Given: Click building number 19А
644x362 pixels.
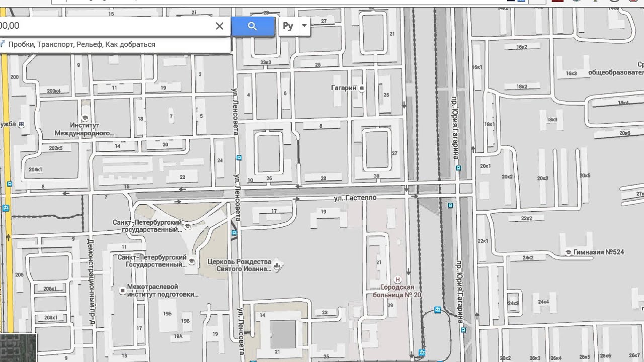Looking at the screenshot, I should click(x=178, y=336).
